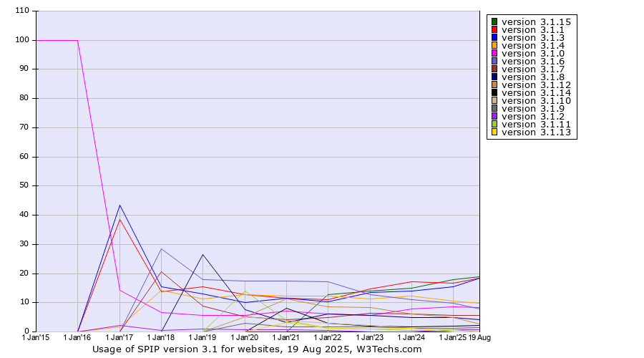This screenshot has height=358, width=644.
Task: Select legend label 'version 3.1.12'
Action: point(536,84)
